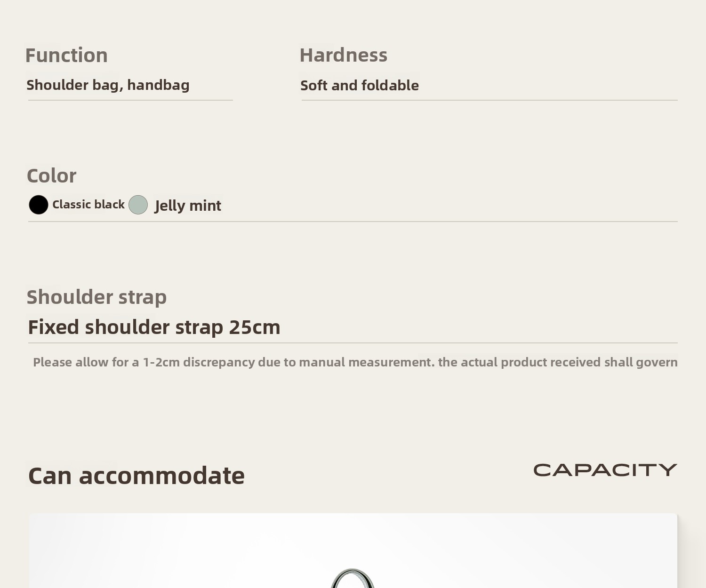Click the Shoulder strap heading
This screenshot has width=706, height=588.
(96, 297)
